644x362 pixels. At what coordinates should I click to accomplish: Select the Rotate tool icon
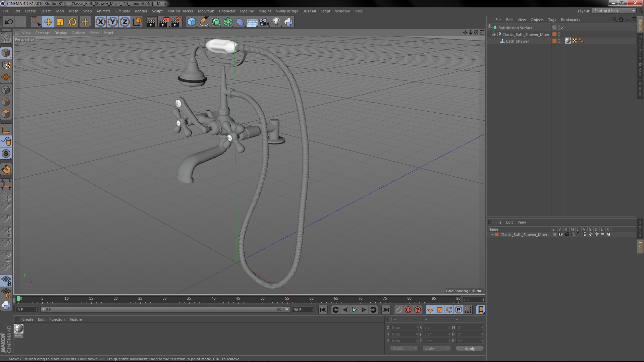pyautogui.click(x=72, y=22)
